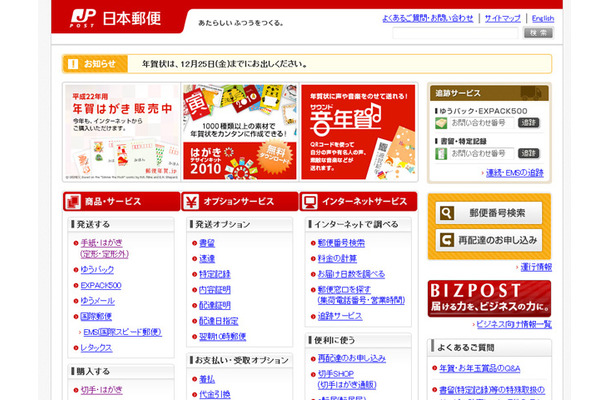Open the 年賀はがき販売中 banner

tap(122, 132)
